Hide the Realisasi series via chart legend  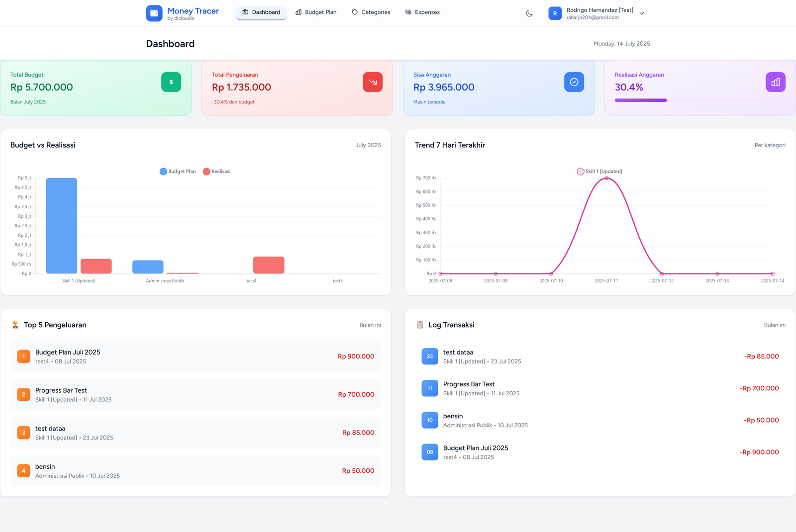(x=217, y=172)
